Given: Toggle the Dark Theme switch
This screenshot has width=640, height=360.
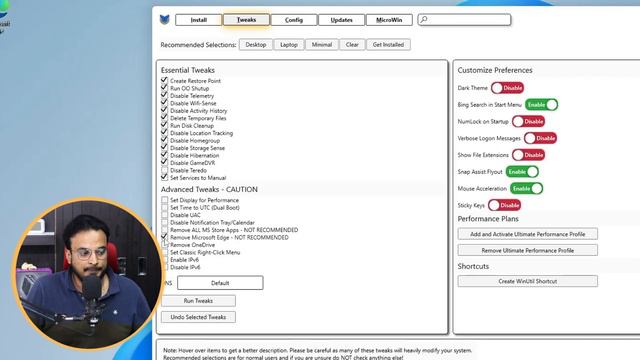Looking at the screenshot, I should click(507, 88).
